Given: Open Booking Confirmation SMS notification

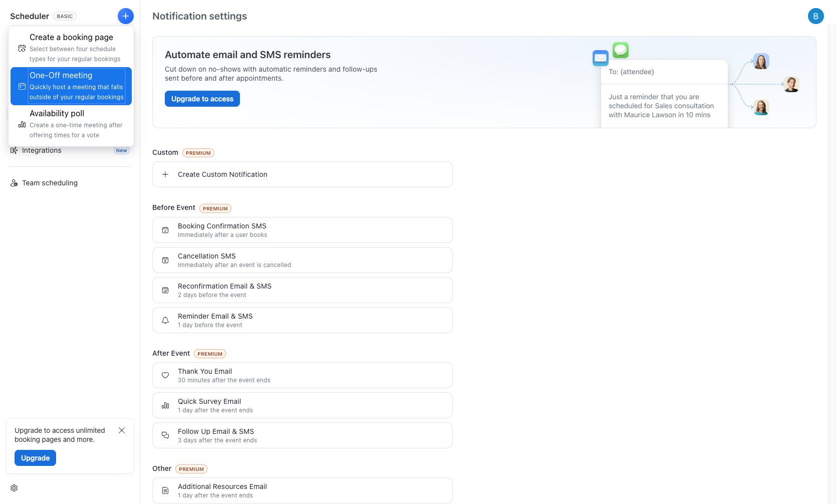Looking at the screenshot, I should tap(303, 230).
